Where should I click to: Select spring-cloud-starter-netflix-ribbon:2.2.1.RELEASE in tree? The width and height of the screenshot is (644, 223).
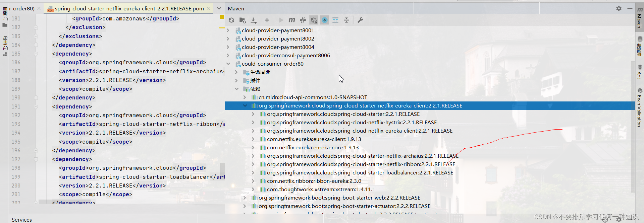point(361,164)
